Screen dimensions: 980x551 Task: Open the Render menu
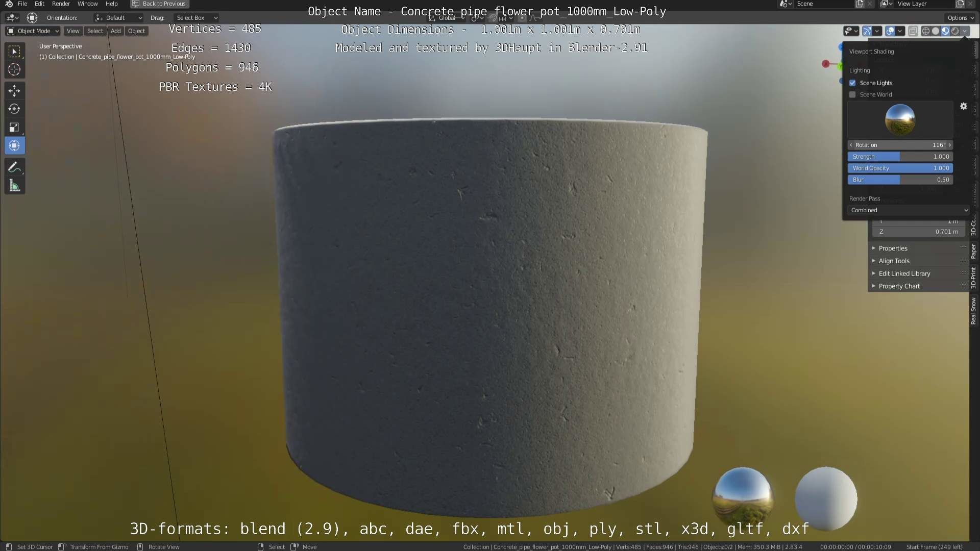coord(61,4)
